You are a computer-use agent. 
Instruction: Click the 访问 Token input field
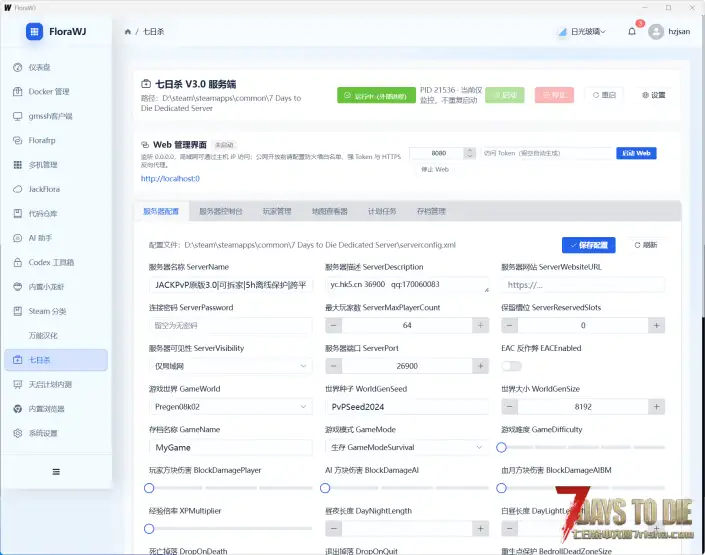pyautogui.click(x=546, y=153)
